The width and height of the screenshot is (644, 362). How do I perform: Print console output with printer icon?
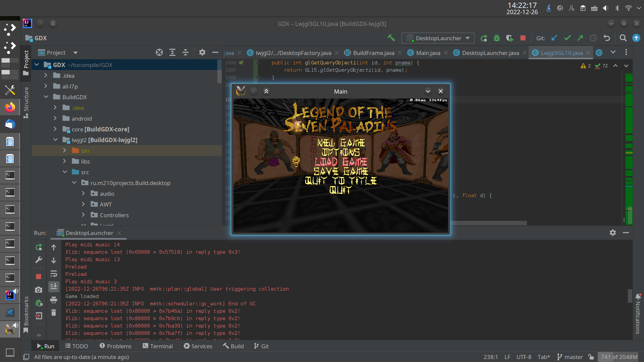click(54, 300)
